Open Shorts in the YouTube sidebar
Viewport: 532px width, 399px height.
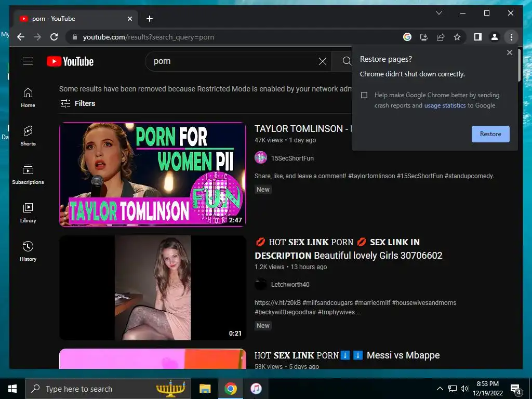28,136
